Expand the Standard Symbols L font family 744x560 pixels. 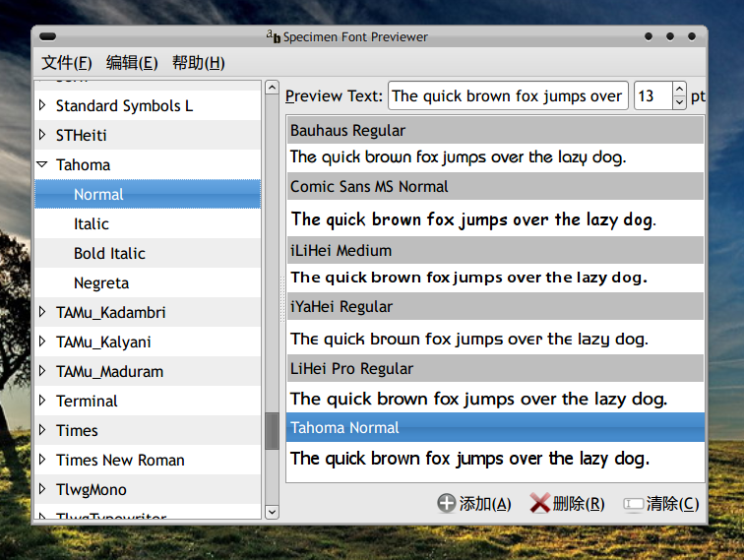[42, 105]
